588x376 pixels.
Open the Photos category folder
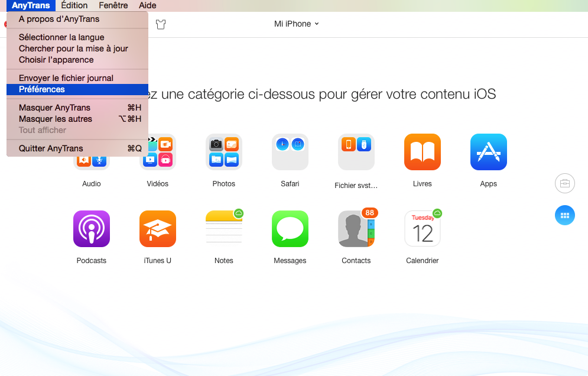click(x=224, y=152)
